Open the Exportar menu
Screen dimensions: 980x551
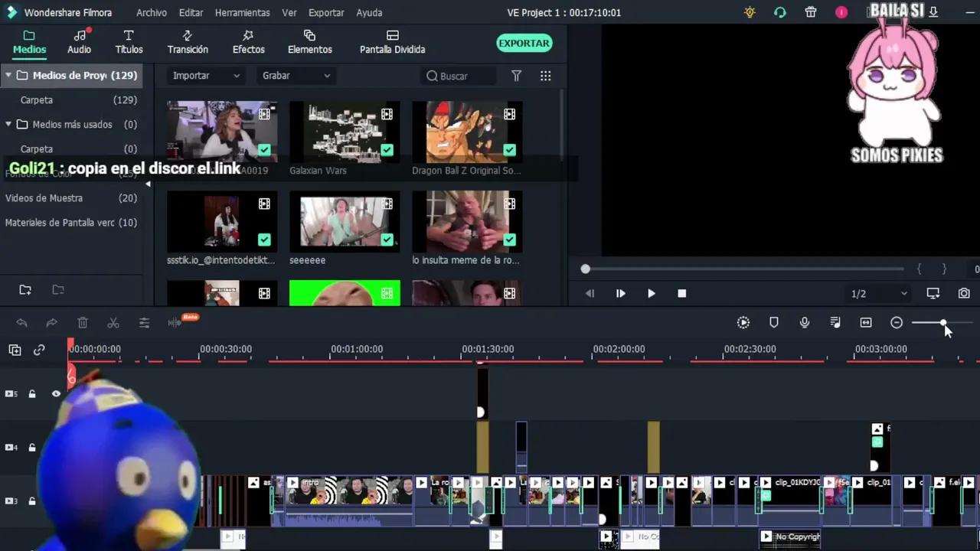point(326,12)
